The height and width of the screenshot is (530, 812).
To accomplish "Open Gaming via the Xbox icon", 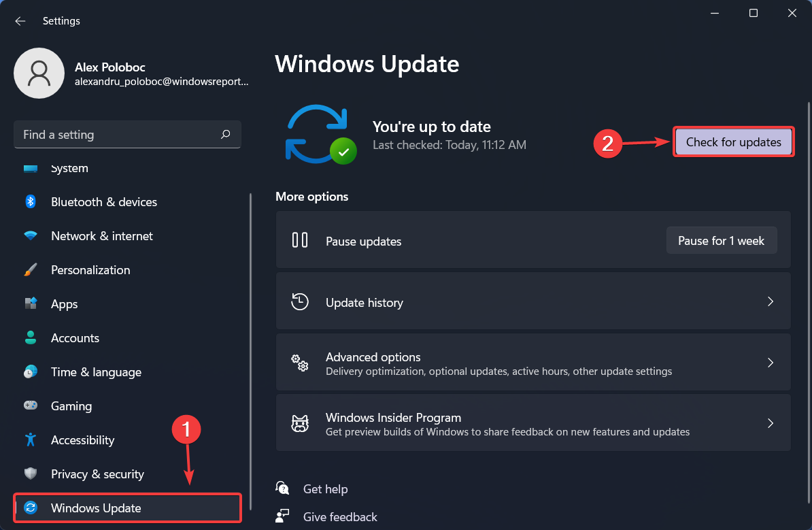I will click(x=30, y=405).
